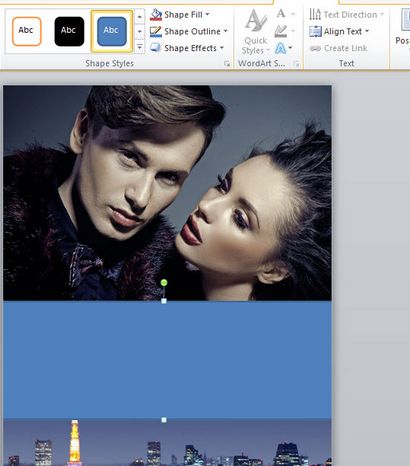Open the Shape Effects dropdown arrow
The height and width of the screenshot is (466, 410).
coord(222,48)
